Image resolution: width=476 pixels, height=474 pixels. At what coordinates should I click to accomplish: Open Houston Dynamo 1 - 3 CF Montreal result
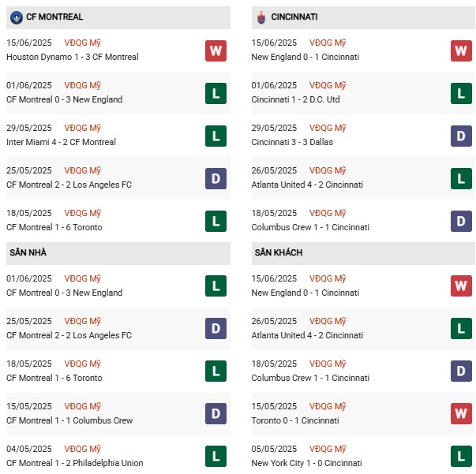point(73,57)
